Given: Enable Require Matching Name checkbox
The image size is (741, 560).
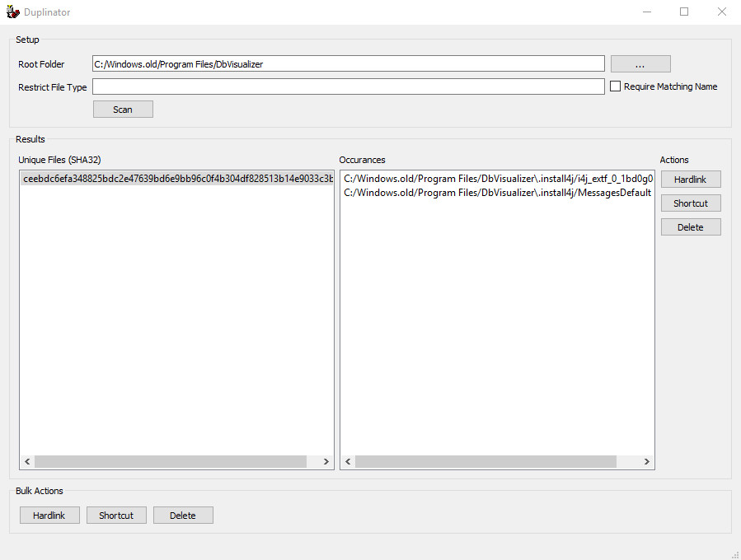Looking at the screenshot, I should tap(615, 86).
